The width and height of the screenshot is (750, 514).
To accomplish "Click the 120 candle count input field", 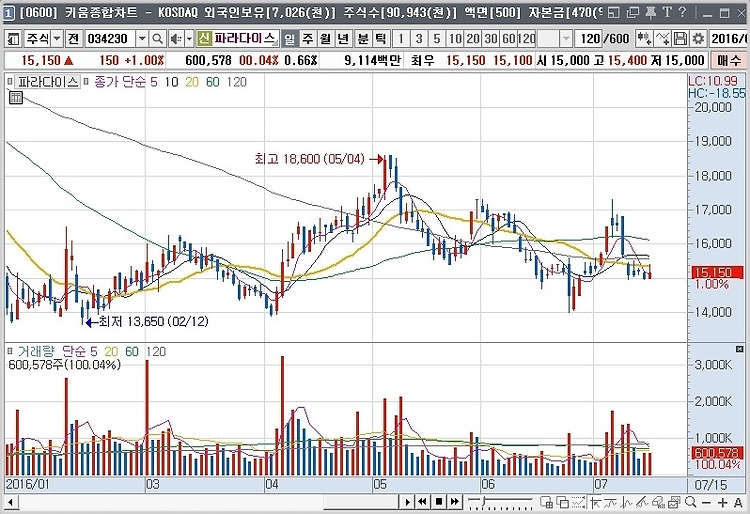I will (x=589, y=38).
